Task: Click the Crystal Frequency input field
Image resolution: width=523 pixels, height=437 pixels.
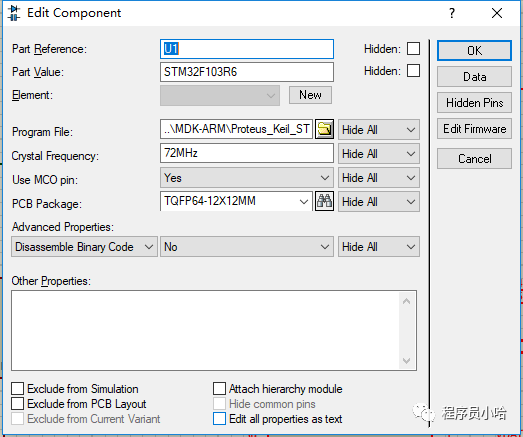Action: point(246,153)
